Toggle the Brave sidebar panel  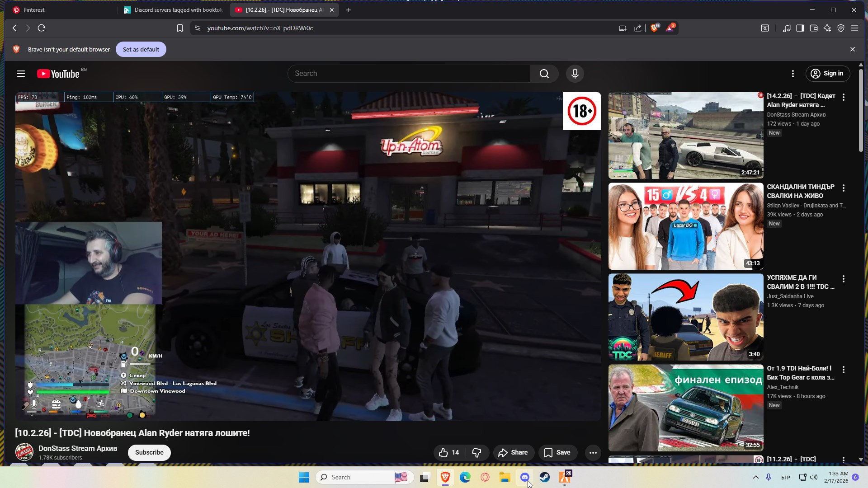coord(800,28)
